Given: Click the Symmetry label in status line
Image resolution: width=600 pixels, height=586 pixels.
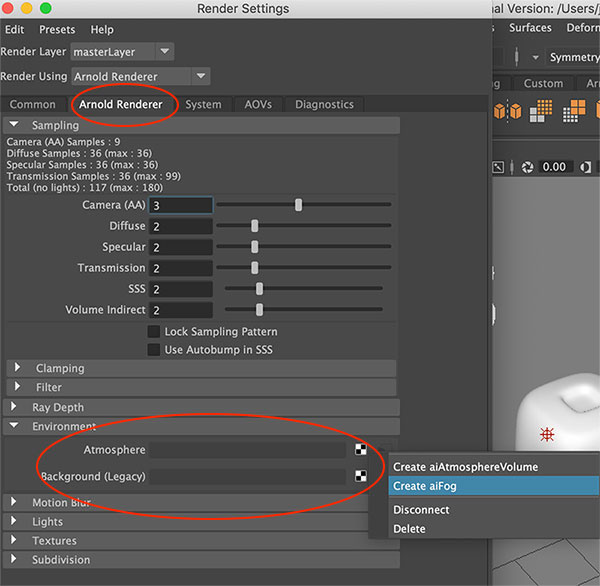Looking at the screenshot, I should [574, 57].
